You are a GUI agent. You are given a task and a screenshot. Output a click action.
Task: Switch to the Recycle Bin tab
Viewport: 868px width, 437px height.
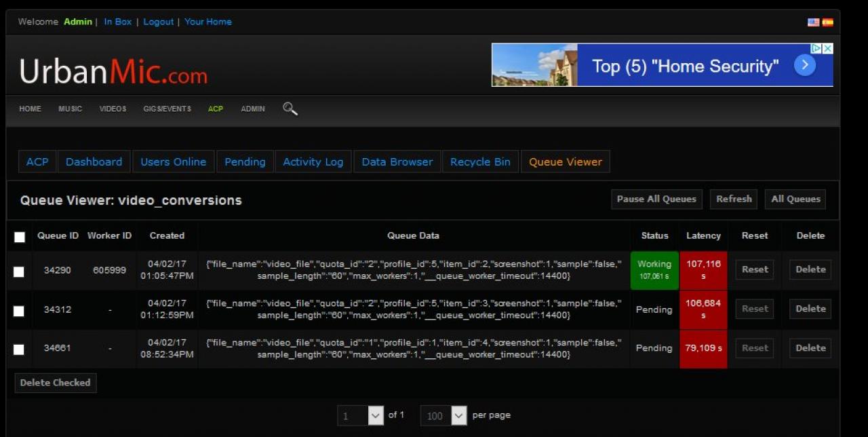pyautogui.click(x=480, y=162)
